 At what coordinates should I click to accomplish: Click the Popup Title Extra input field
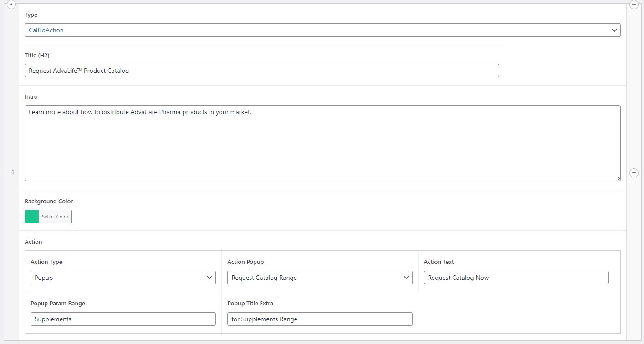tap(320, 319)
